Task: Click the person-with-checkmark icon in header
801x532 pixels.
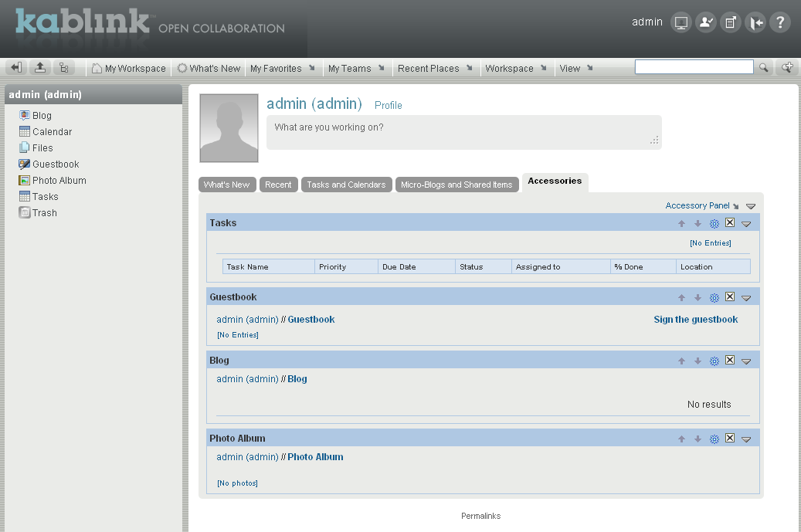Action: 705,22
